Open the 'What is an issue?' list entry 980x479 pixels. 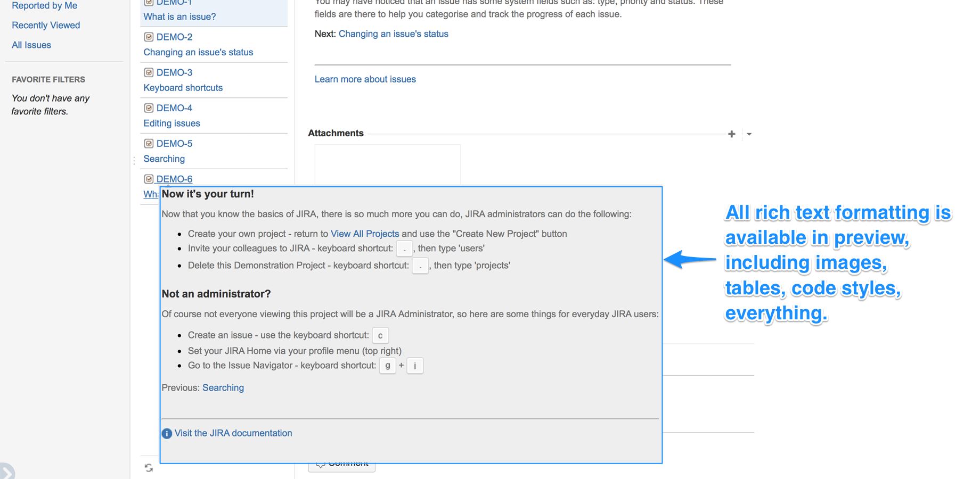[179, 16]
